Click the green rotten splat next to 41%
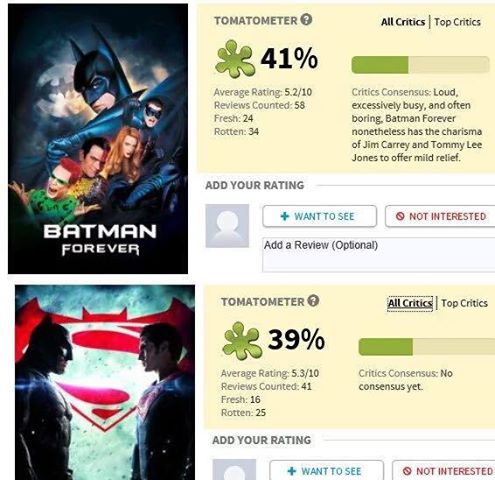The width and height of the screenshot is (495, 480). 235,59
